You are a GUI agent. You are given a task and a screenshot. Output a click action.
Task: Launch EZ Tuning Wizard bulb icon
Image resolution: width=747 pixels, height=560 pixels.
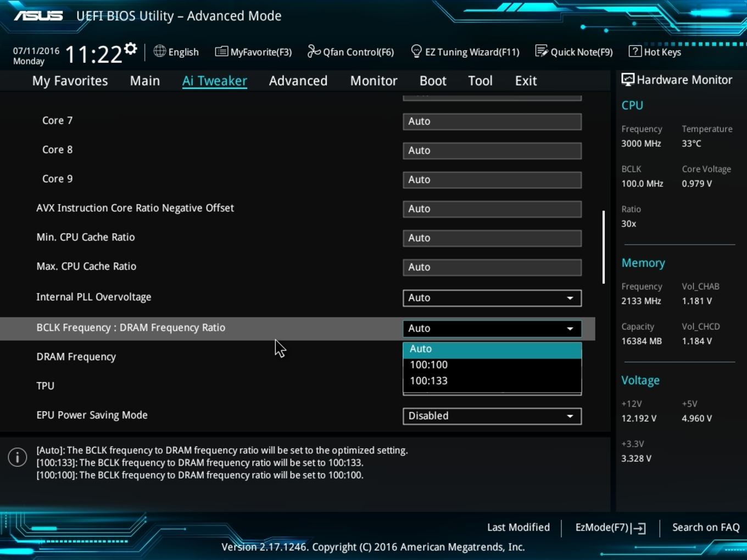pos(416,51)
